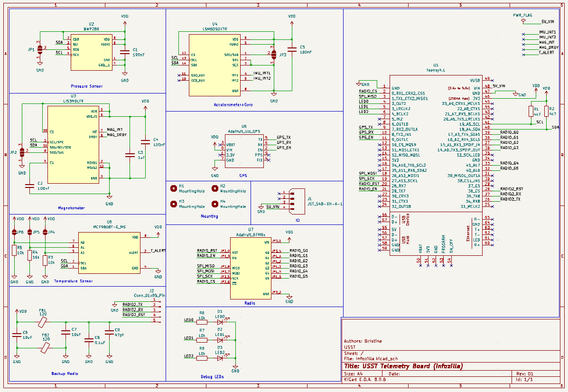Screen dimensions: 568x392
Task: Select the BMP280 pressure sensor symbol U2
Action: click(91, 53)
